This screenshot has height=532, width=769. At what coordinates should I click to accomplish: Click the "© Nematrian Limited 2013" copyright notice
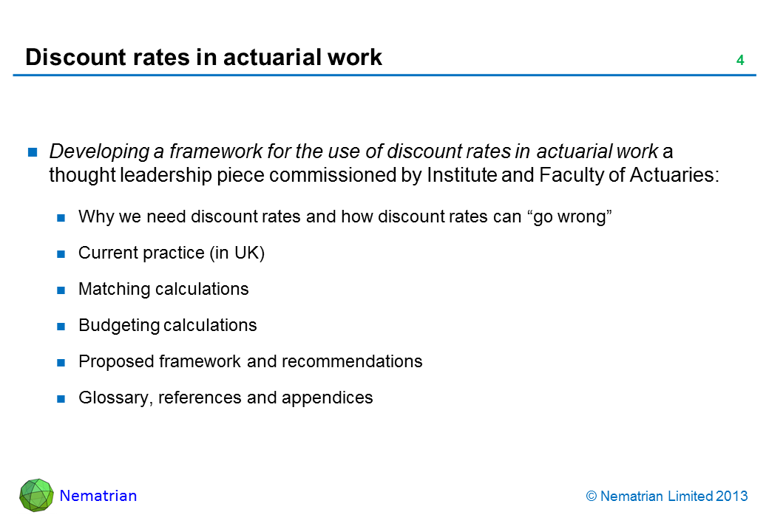coord(667,497)
